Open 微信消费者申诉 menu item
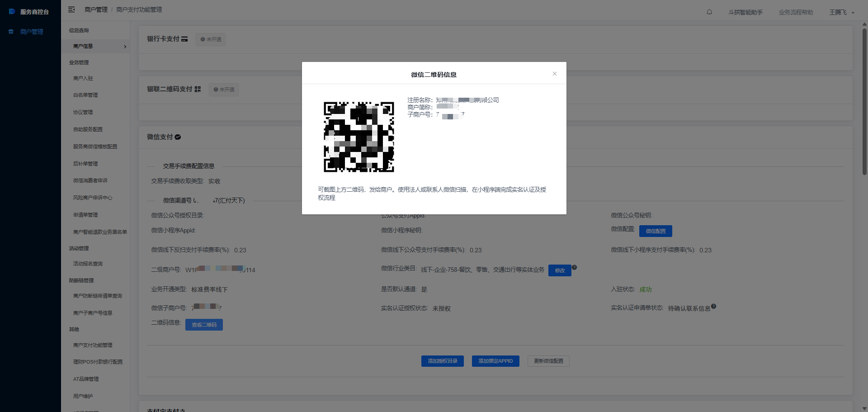This screenshot has height=412, width=868. 90,180
